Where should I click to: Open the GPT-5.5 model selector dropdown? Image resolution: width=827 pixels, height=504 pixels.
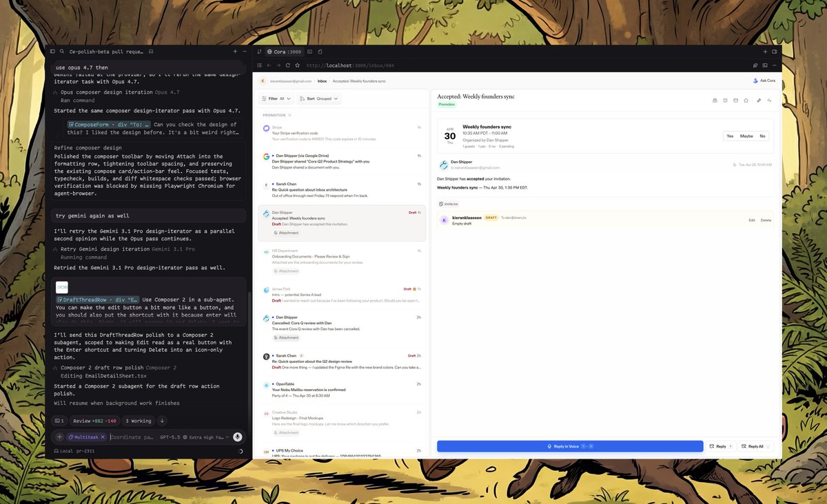tap(194, 437)
